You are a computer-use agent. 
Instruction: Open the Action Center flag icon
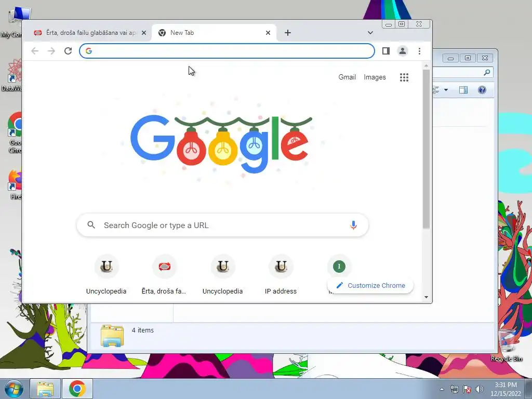tap(467, 390)
